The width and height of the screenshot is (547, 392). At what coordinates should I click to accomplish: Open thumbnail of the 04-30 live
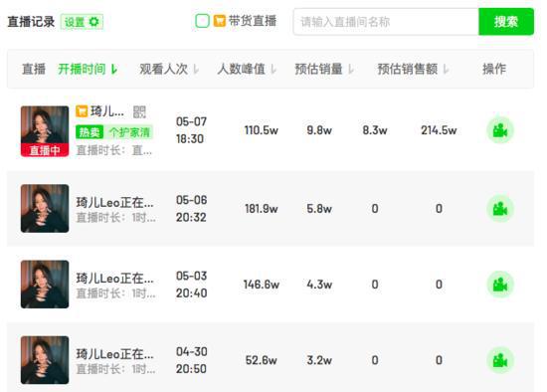[x=45, y=360]
